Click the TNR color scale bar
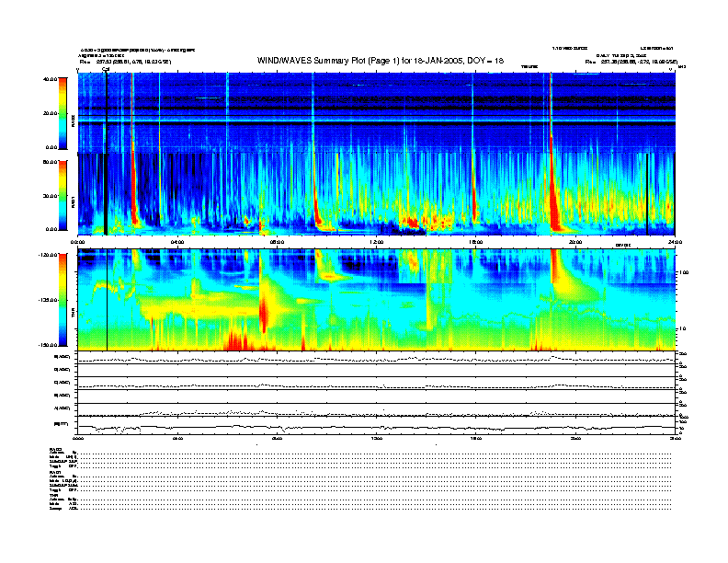Image resolution: width=728 pixels, height=563 pixels. [x=63, y=300]
